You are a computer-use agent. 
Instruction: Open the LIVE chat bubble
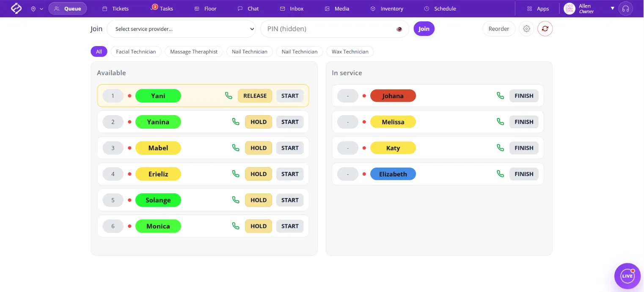[x=627, y=276]
